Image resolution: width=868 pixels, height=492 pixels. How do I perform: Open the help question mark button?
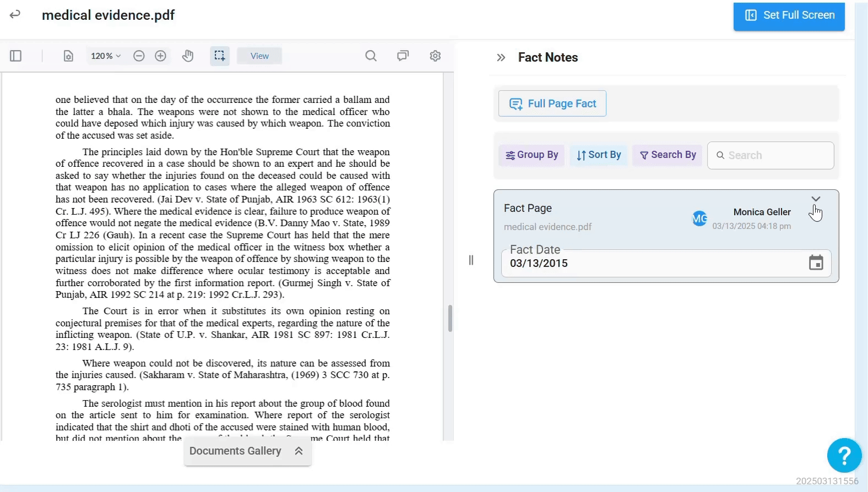click(844, 455)
